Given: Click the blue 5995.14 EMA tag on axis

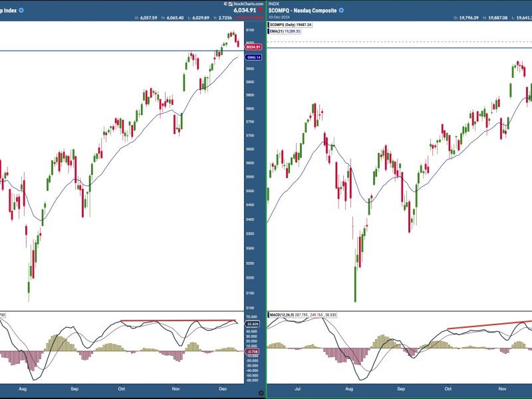Looking at the screenshot, I should coord(253,57).
